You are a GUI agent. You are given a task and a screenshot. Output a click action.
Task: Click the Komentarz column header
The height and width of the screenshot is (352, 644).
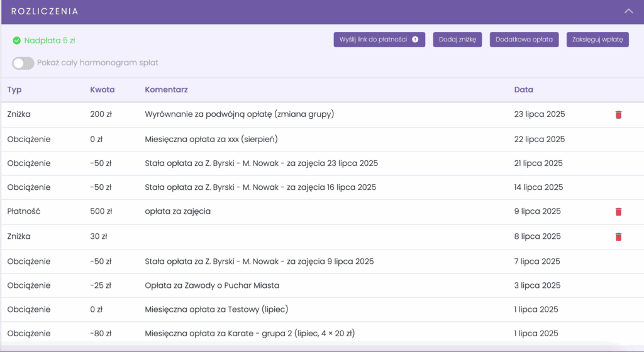coord(166,89)
